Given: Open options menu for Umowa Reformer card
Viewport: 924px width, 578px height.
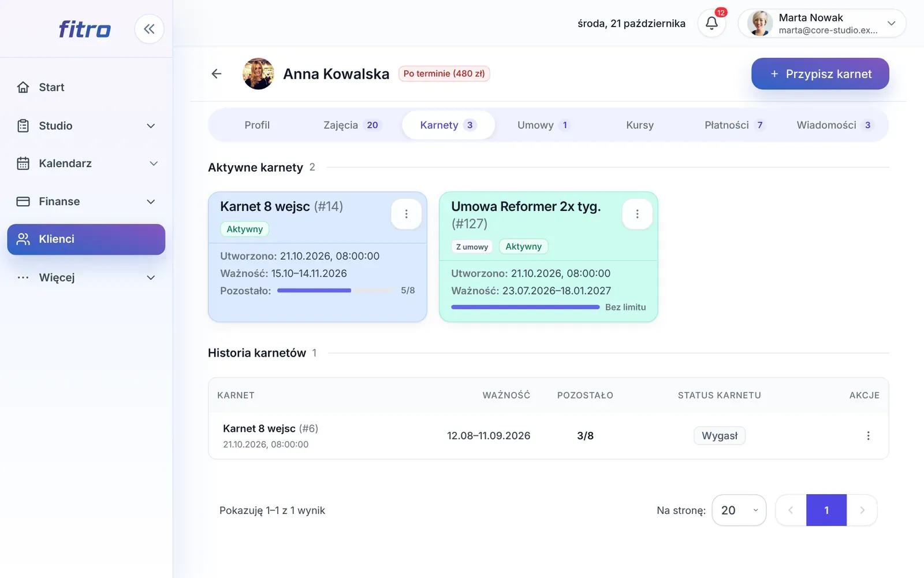Looking at the screenshot, I should point(637,214).
